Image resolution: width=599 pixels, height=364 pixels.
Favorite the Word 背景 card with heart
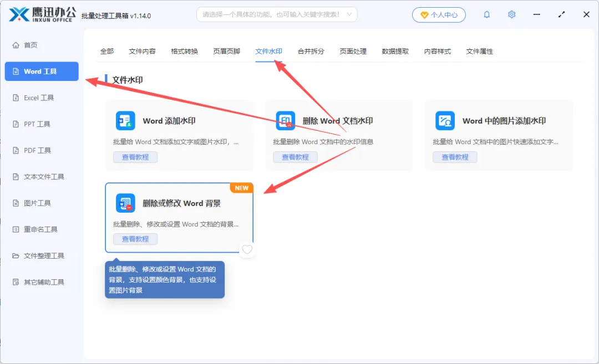click(247, 249)
